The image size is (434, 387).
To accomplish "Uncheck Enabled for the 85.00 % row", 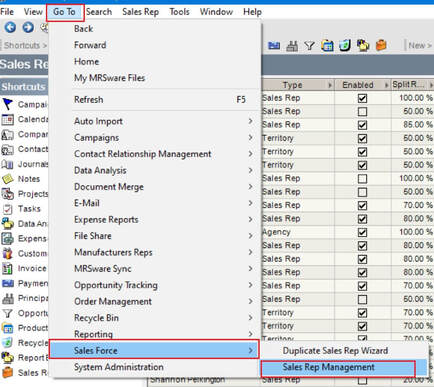I will coord(362,125).
